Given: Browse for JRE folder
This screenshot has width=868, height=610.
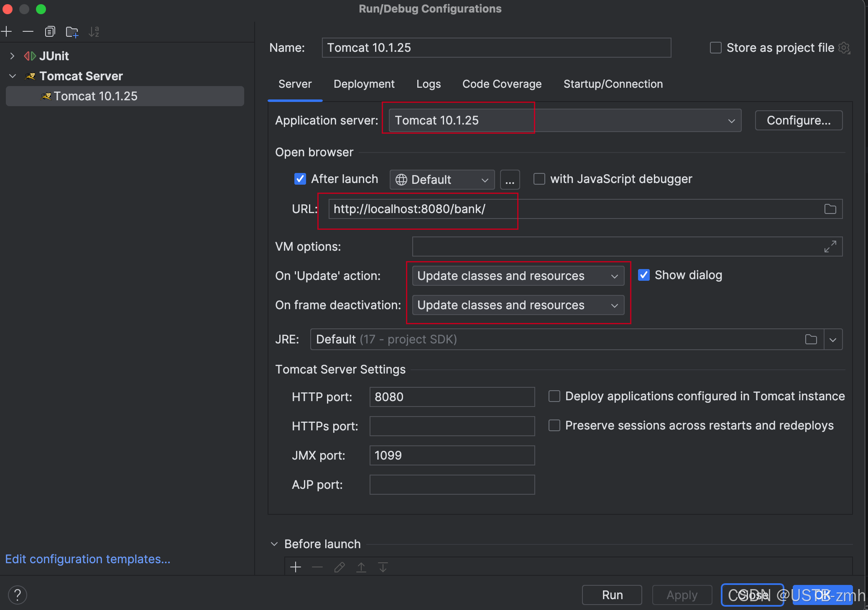Looking at the screenshot, I should click(x=811, y=339).
